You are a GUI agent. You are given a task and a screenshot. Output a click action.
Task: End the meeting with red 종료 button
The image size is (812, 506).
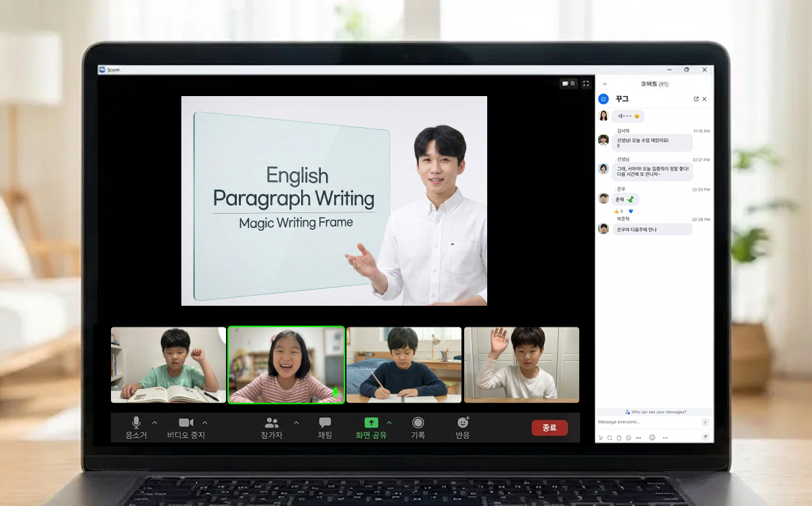549,428
